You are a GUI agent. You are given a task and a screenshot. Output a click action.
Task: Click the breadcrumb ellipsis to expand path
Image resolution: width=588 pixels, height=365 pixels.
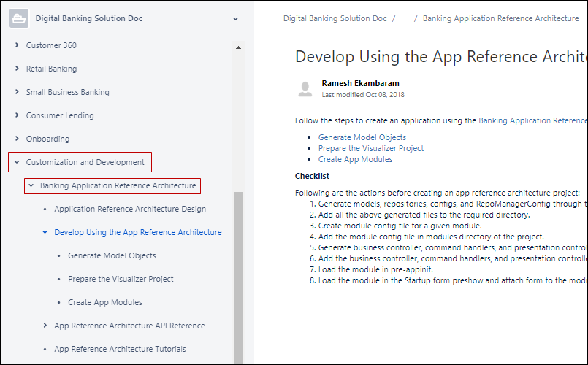coord(404,19)
